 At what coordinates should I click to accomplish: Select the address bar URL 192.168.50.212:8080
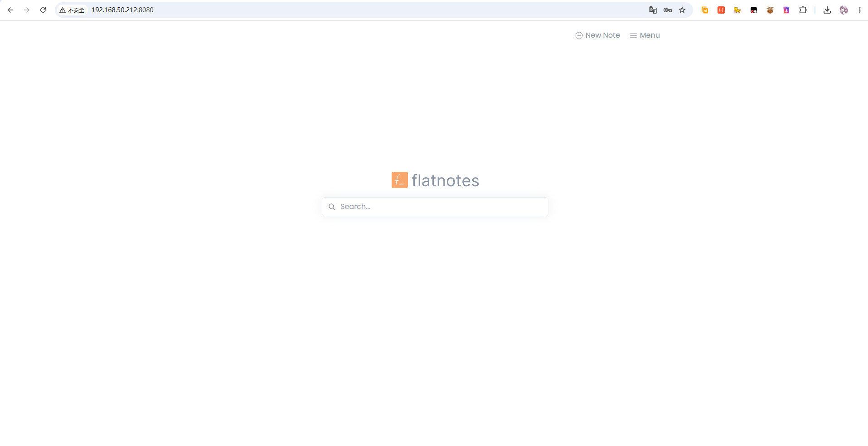[122, 10]
